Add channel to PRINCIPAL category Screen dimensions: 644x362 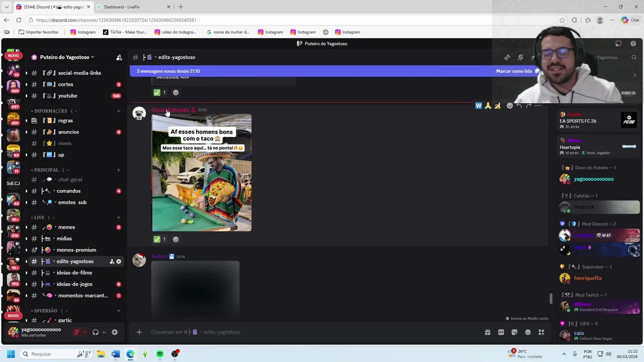tap(119, 170)
